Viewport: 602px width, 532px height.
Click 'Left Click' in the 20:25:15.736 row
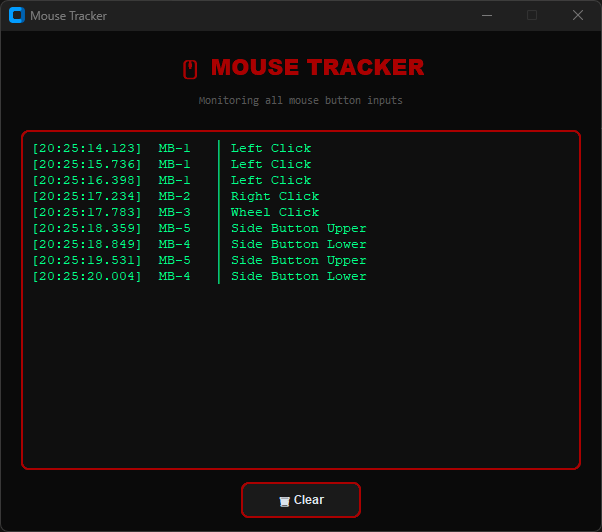(x=271, y=165)
